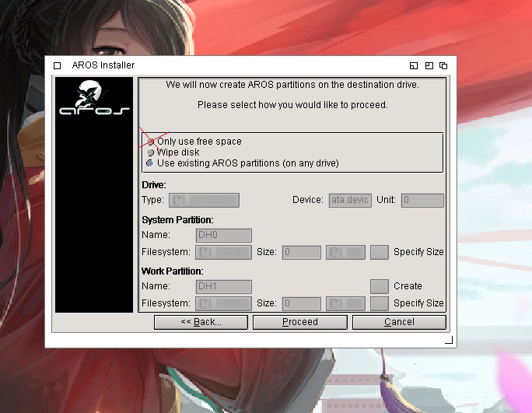Click the resize gadget at the window's bottom-right corner
Viewport: 532px width, 413px height.
click(x=448, y=340)
